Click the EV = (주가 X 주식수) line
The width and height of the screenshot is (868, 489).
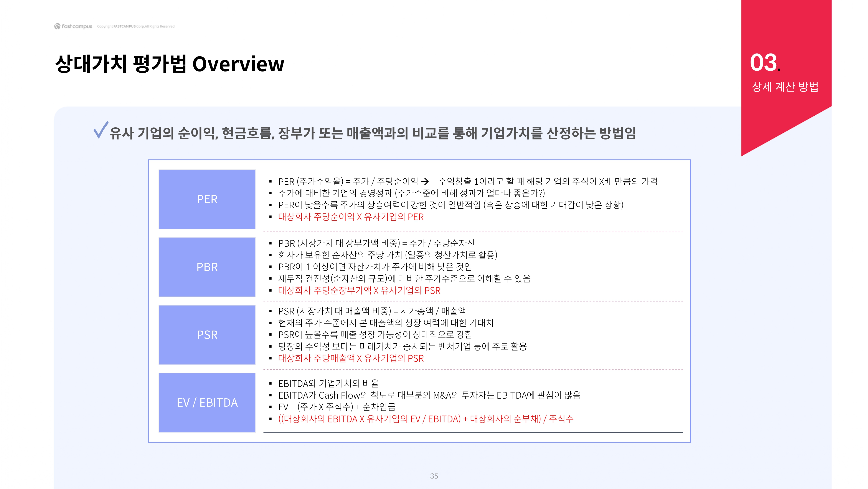pyautogui.click(x=337, y=407)
